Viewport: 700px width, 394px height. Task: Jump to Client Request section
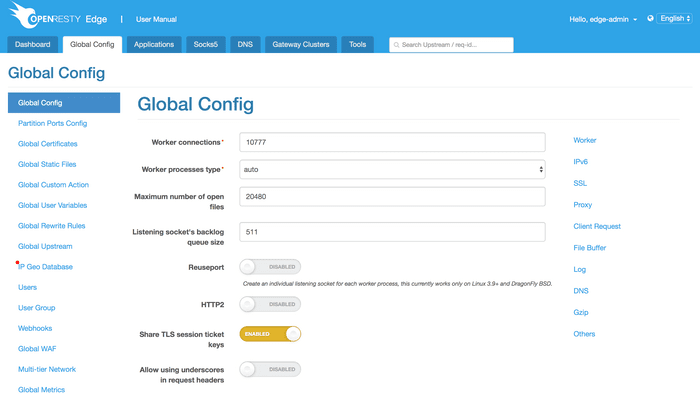pos(597,226)
